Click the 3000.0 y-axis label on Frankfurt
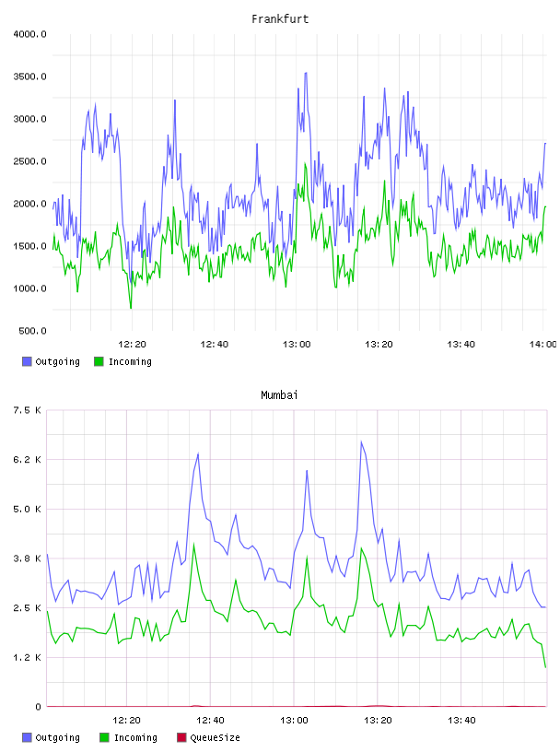The width and height of the screenshot is (560, 752). coord(29,119)
